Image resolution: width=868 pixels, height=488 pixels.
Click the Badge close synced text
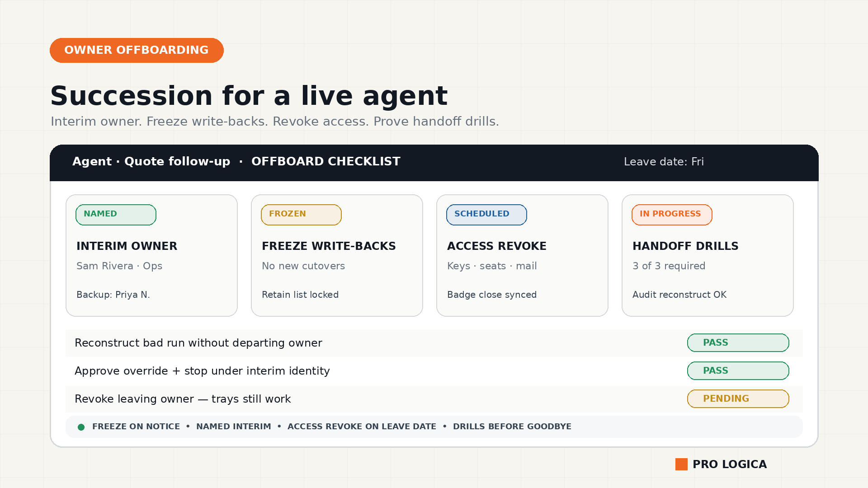(x=492, y=295)
